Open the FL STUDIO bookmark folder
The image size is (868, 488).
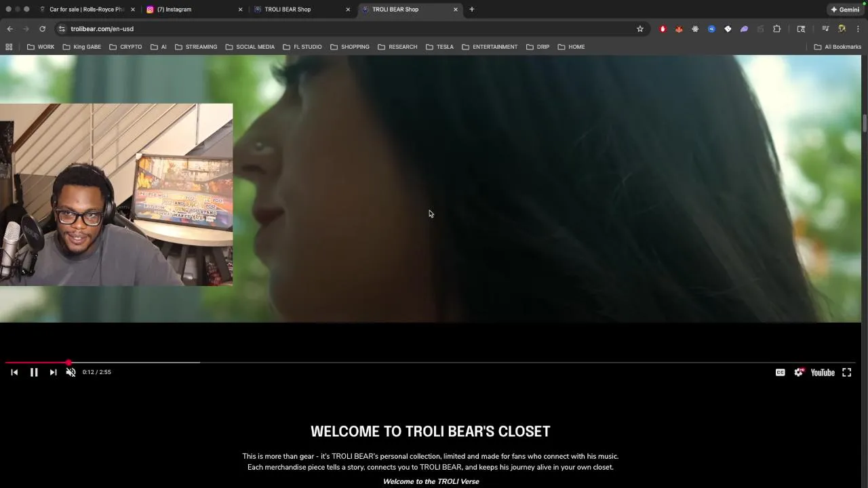tap(302, 47)
